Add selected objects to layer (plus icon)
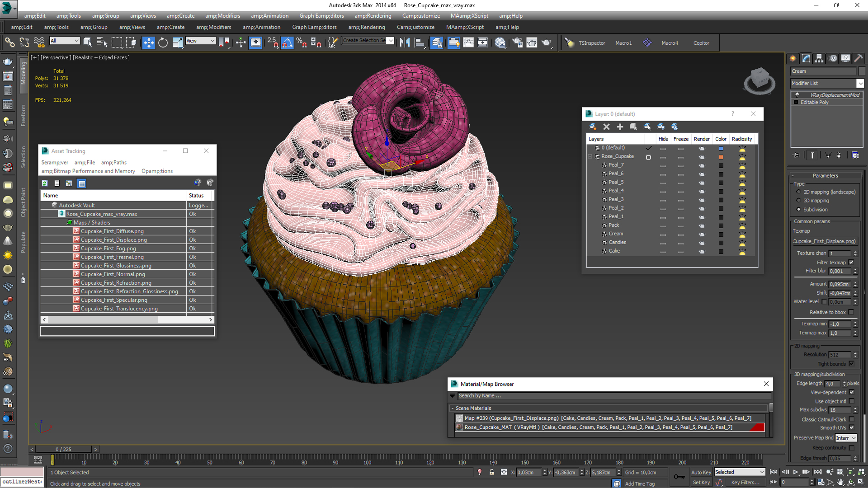 pos(620,127)
